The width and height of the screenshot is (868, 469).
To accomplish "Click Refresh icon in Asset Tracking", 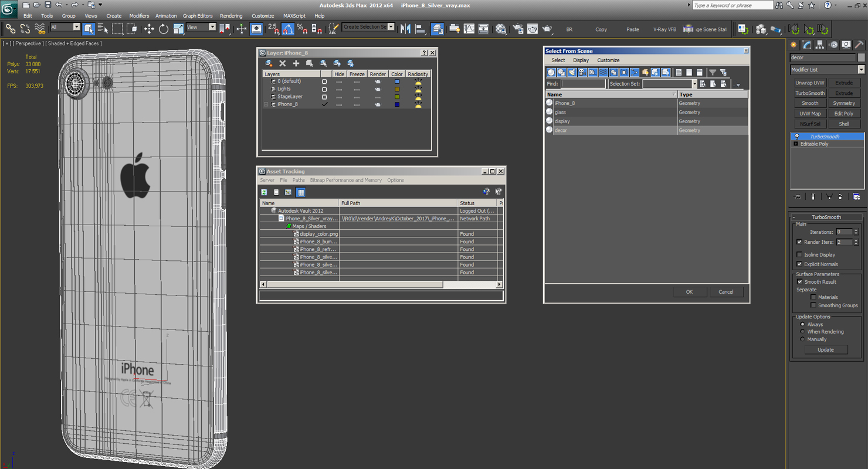I will point(265,192).
